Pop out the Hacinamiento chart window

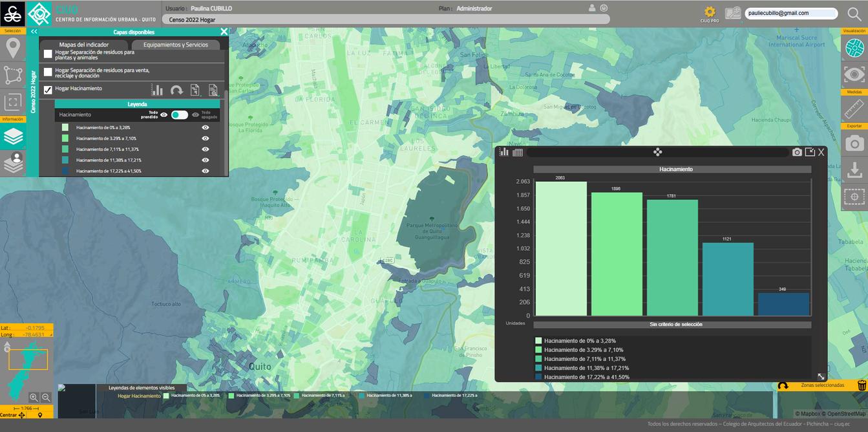[810, 152]
